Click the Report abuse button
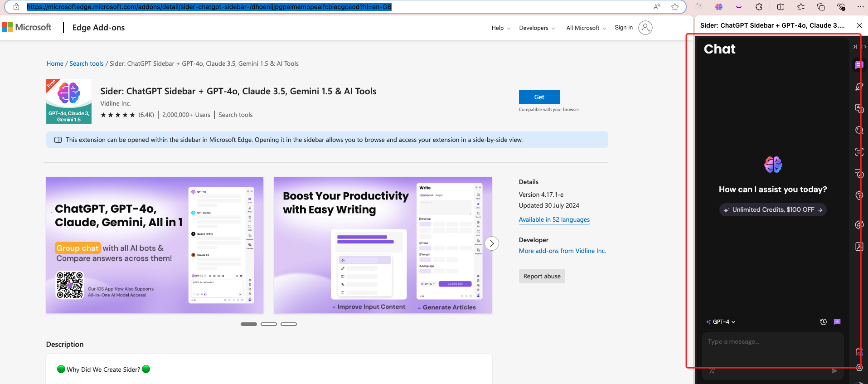 (x=542, y=276)
